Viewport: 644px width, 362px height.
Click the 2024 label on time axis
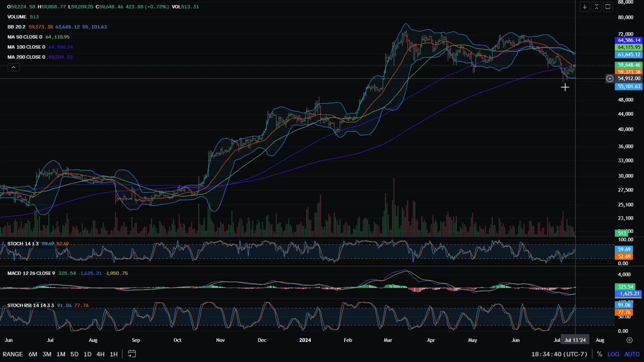pyautogui.click(x=305, y=340)
